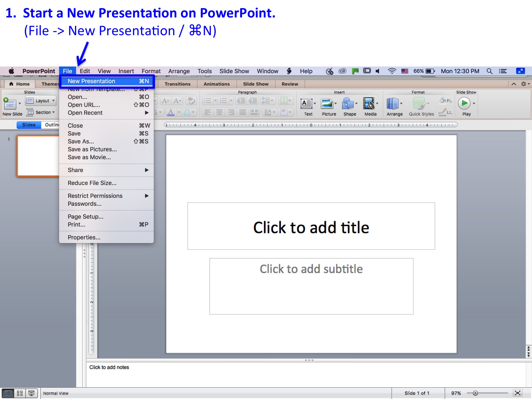Click the volume icon in menu bar
532x399 pixels.
tap(378, 71)
